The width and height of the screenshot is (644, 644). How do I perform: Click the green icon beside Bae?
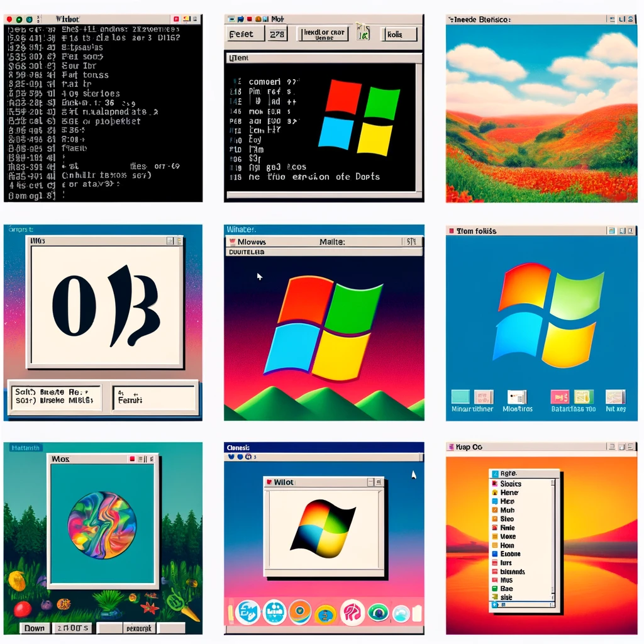point(495,589)
